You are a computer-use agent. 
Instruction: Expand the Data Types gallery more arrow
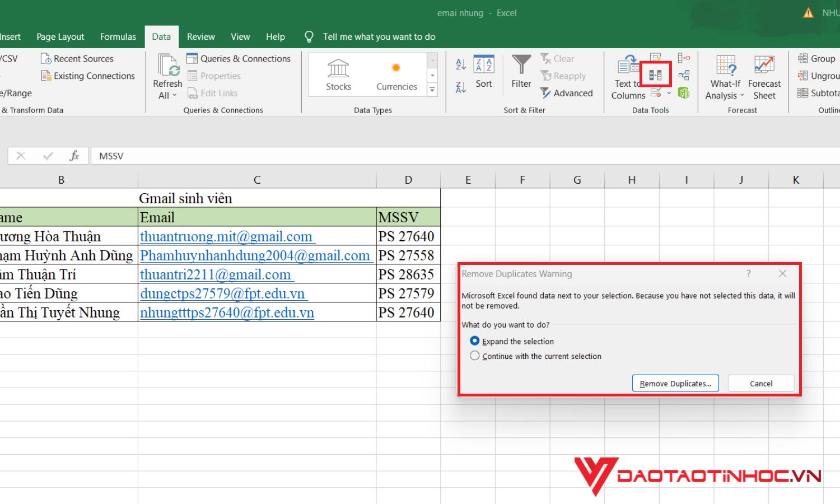click(x=432, y=90)
